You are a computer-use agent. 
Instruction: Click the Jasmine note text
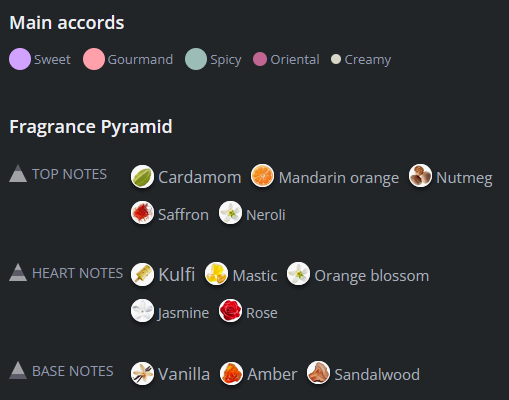tap(183, 313)
